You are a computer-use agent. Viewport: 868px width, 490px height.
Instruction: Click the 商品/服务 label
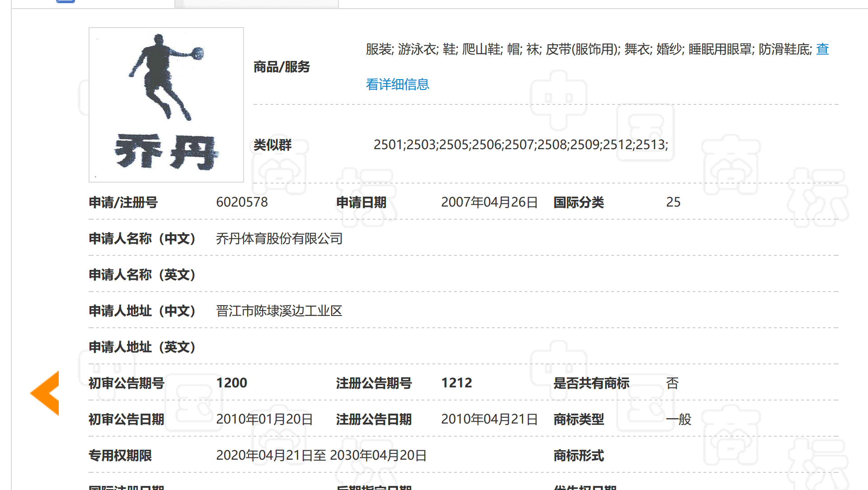[282, 67]
